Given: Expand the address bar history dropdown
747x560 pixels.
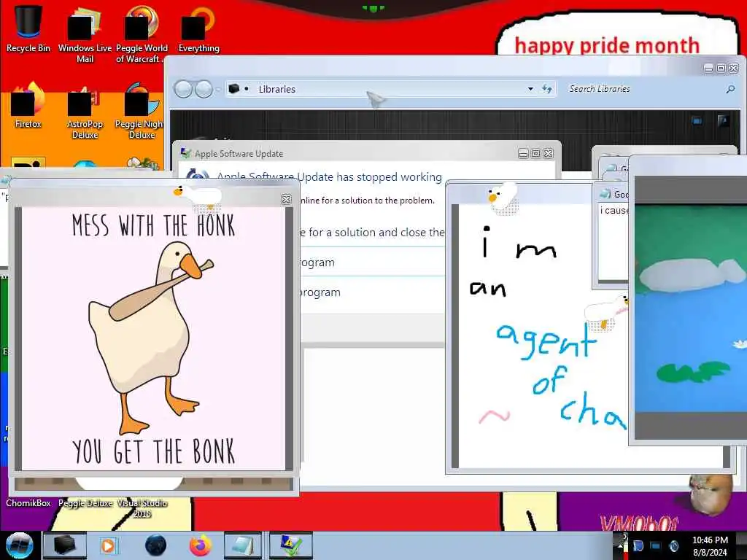Looking at the screenshot, I should coord(530,89).
